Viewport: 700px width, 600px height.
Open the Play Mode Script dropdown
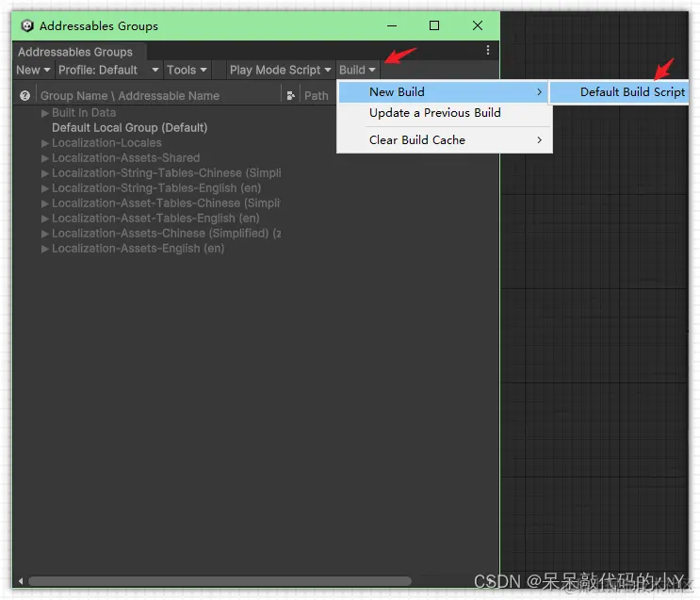pyautogui.click(x=281, y=70)
